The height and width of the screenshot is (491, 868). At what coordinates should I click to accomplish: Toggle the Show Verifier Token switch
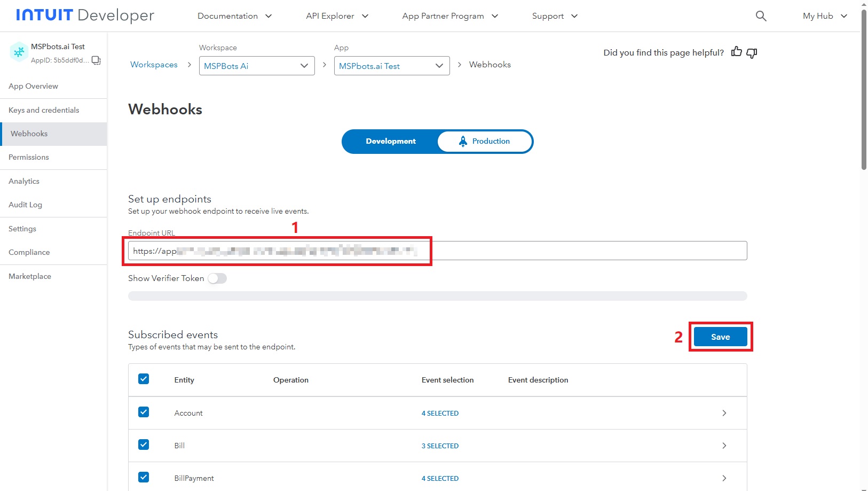click(217, 278)
